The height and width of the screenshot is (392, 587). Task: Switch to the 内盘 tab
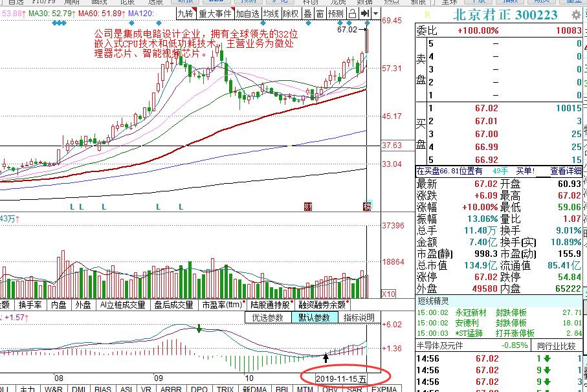(x=59, y=305)
